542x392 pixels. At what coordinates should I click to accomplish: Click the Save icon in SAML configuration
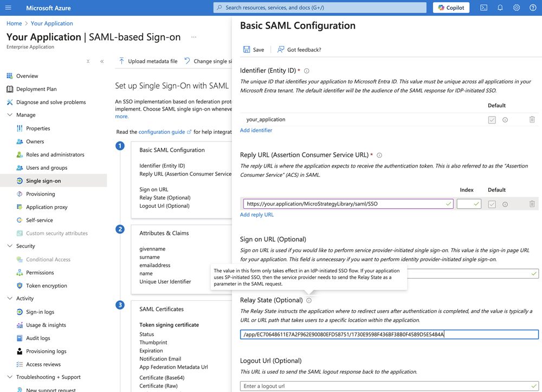[x=247, y=49]
